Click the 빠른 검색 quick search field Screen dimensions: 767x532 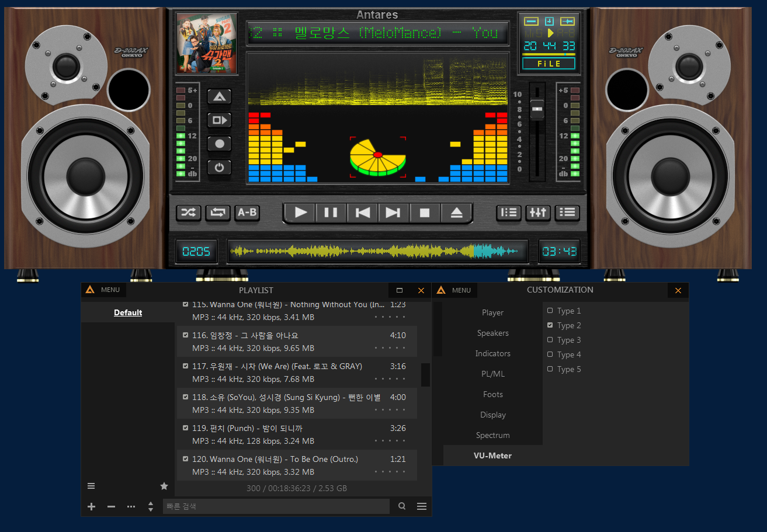(276, 506)
